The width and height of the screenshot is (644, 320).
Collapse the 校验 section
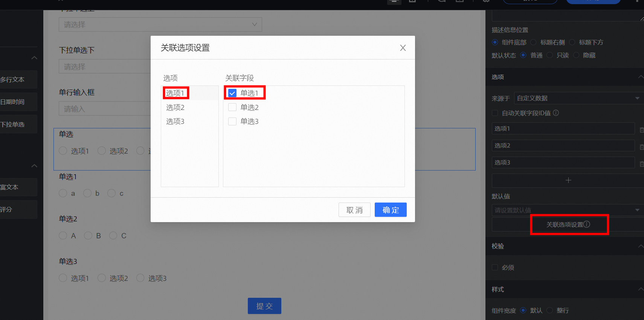(641, 246)
